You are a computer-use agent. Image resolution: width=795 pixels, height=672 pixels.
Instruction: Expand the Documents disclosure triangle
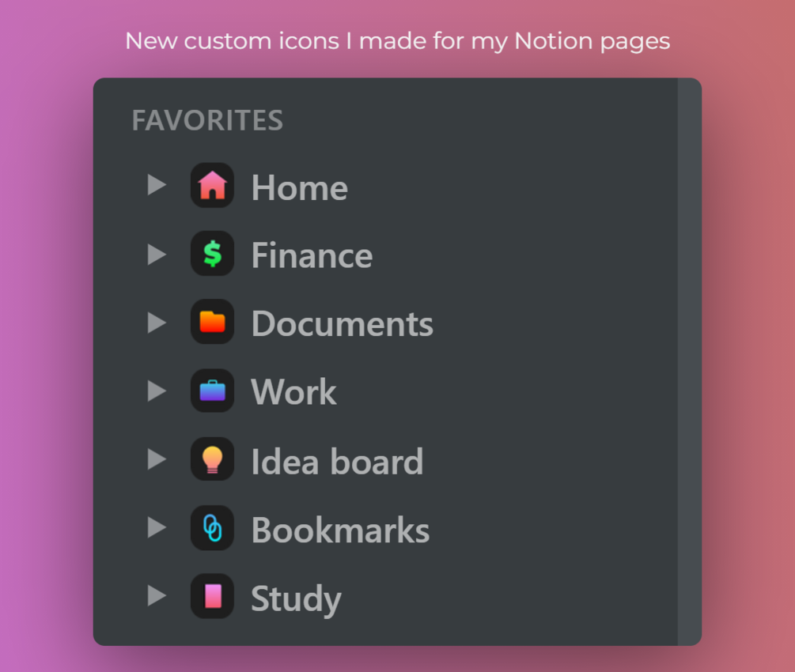point(157,323)
